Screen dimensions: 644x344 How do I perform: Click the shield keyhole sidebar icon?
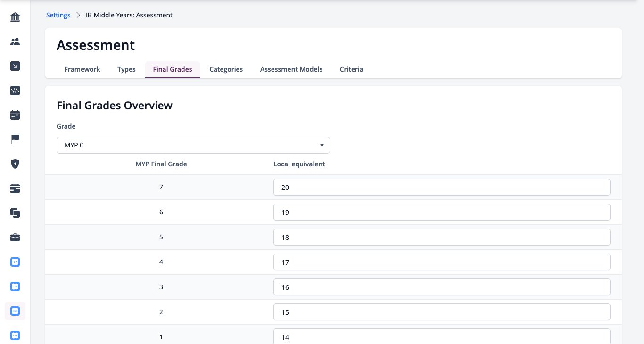[15, 164]
